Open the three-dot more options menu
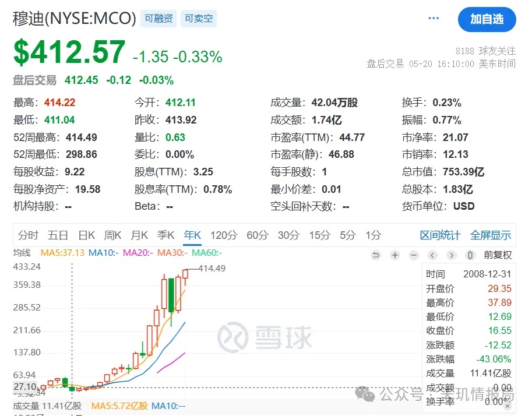The width and height of the screenshot is (532, 416). point(434,18)
